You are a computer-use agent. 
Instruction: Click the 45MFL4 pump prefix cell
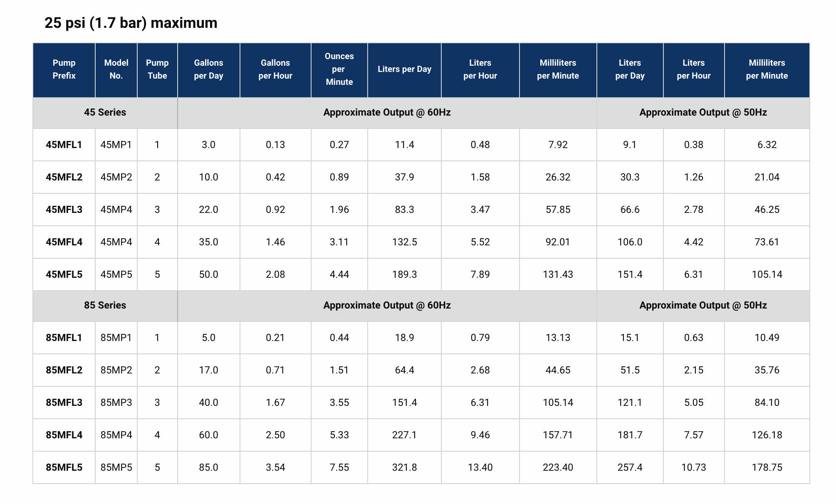64,242
